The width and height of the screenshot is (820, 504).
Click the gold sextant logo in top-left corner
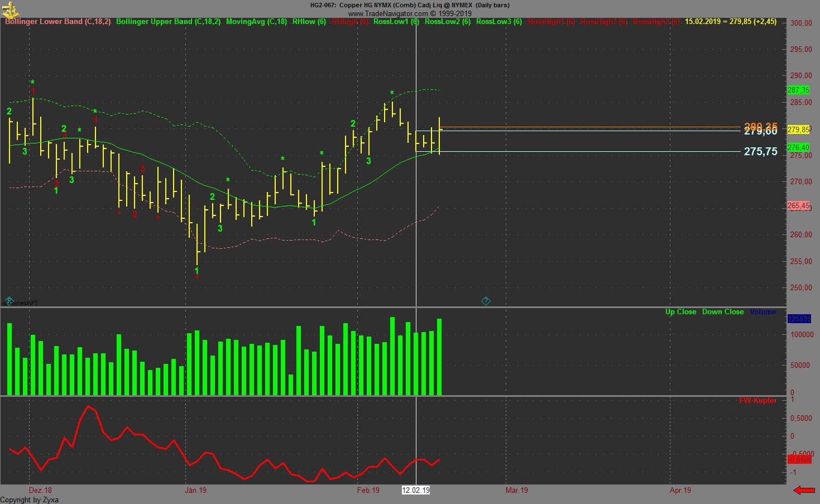pos(12,8)
